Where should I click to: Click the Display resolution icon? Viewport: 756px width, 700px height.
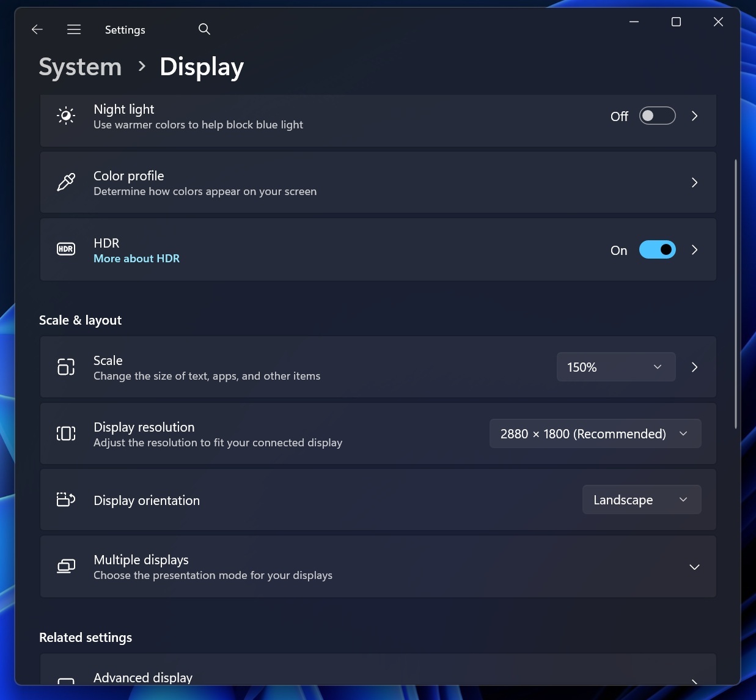[x=65, y=433]
